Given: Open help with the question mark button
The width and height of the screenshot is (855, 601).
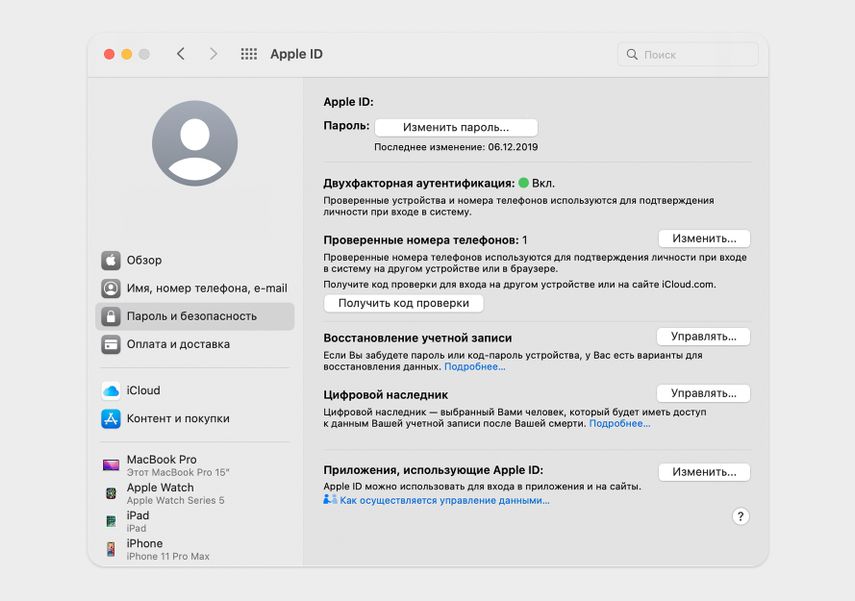Looking at the screenshot, I should point(740,516).
